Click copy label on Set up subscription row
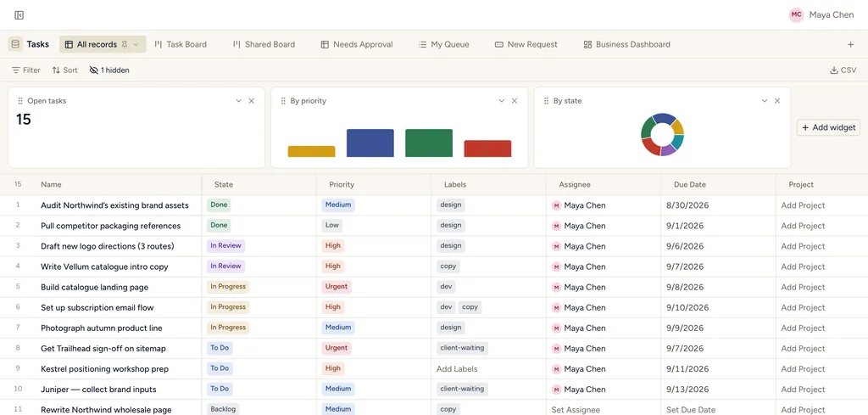The image size is (868, 415). (470, 307)
